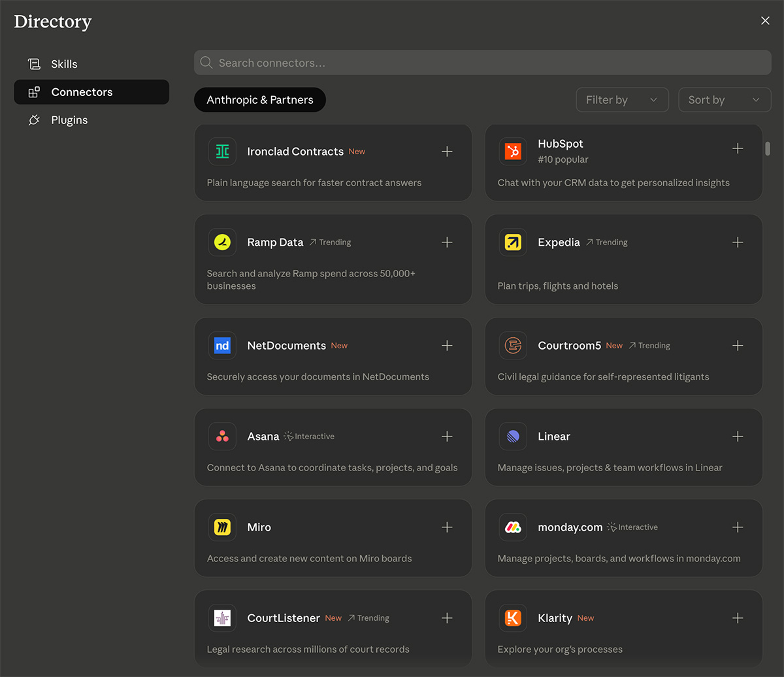Add the NetDocuments connector with plus
This screenshot has width=784, height=677.
tap(447, 345)
